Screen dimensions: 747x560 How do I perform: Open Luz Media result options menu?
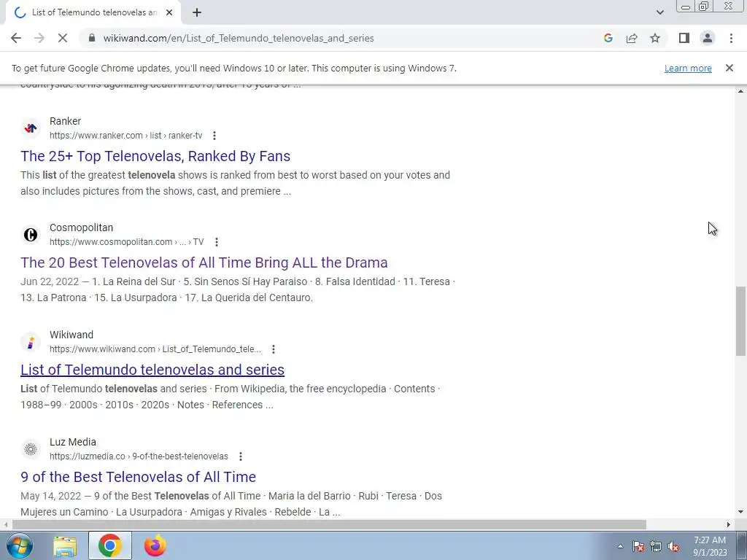(241, 456)
